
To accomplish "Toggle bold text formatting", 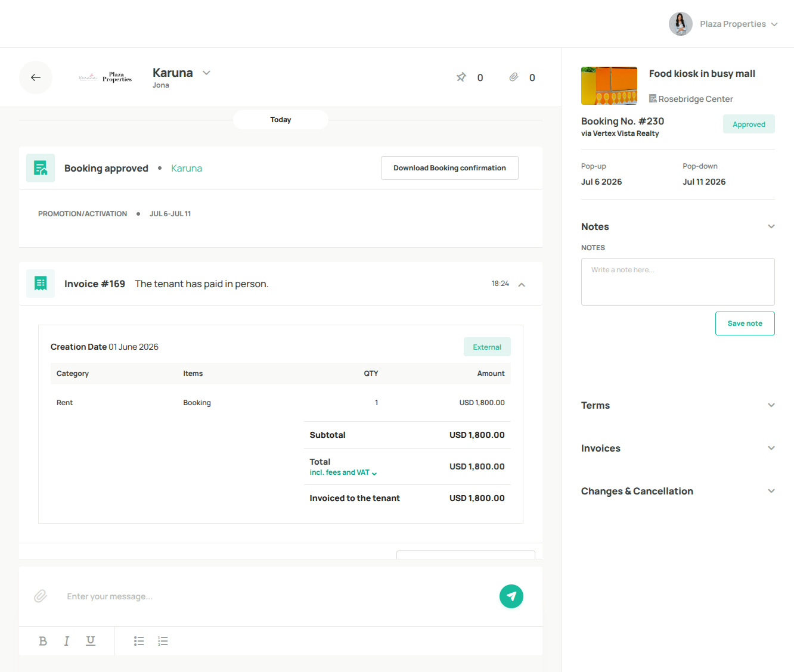I will [x=43, y=641].
